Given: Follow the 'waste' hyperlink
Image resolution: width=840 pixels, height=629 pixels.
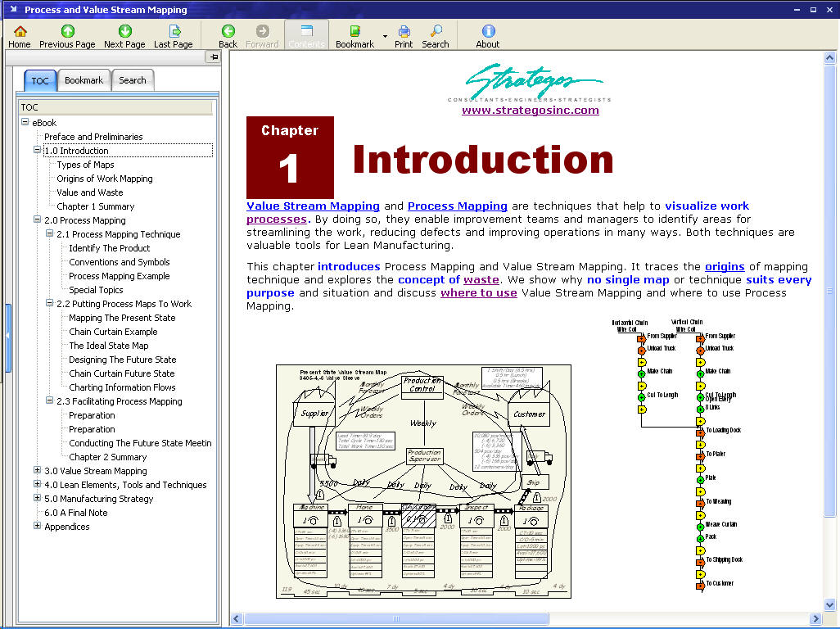Looking at the screenshot, I should click(x=481, y=279).
